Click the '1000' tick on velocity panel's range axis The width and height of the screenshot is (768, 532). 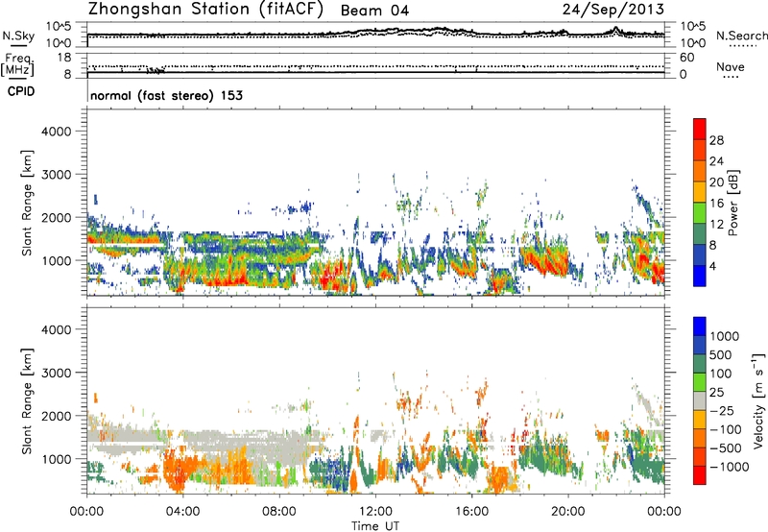tap(57, 459)
